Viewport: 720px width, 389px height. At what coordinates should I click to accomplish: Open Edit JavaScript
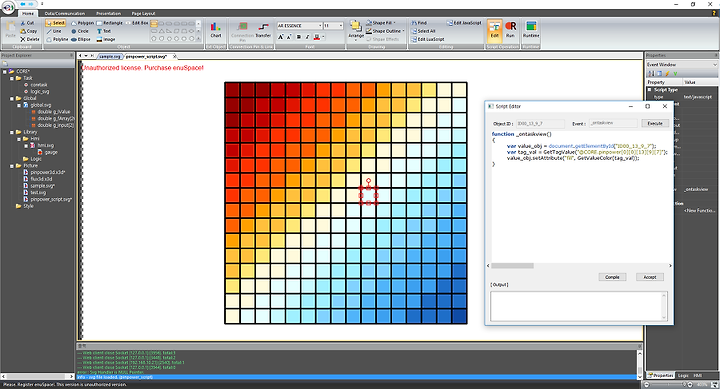464,23
